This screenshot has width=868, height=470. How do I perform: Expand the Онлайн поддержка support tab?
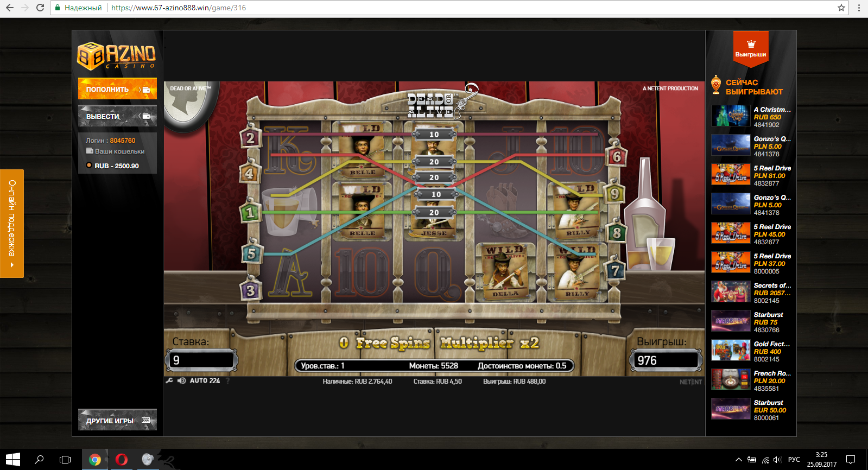pyautogui.click(x=11, y=224)
